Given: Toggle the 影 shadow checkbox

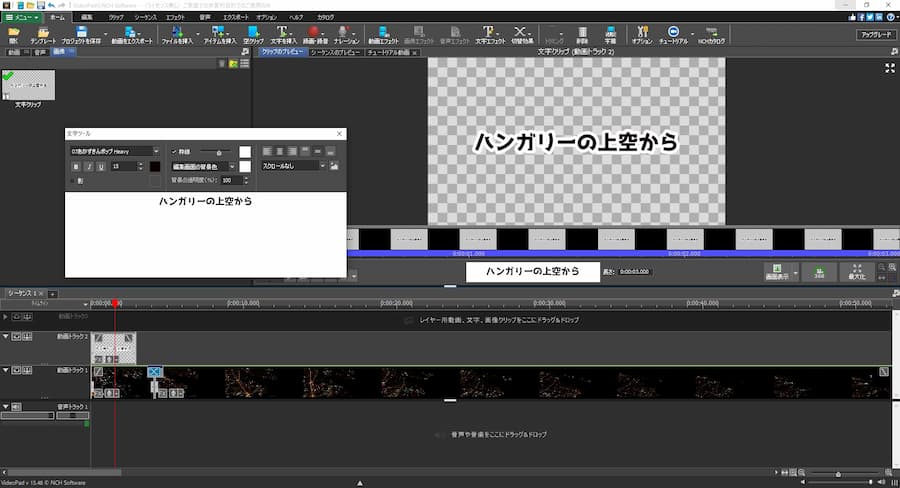Looking at the screenshot, I should click(72, 181).
